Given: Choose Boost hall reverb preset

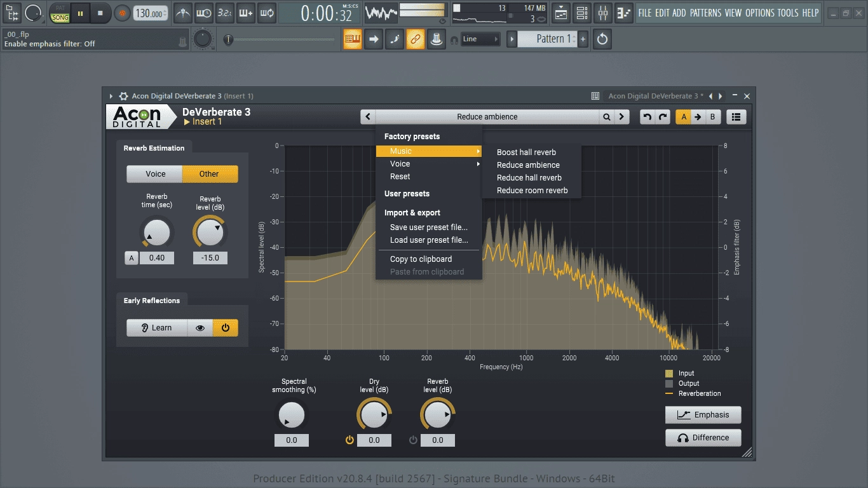Looking at the screenshot, I should [x=532, y=152].
